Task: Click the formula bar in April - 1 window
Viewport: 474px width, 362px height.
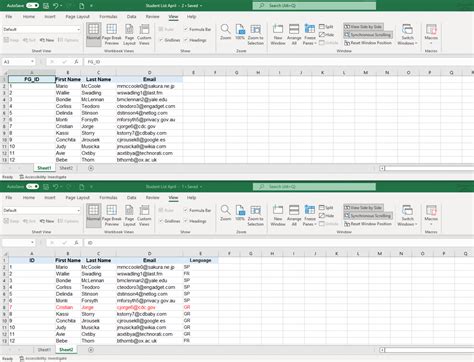Action: coord(279,243)
